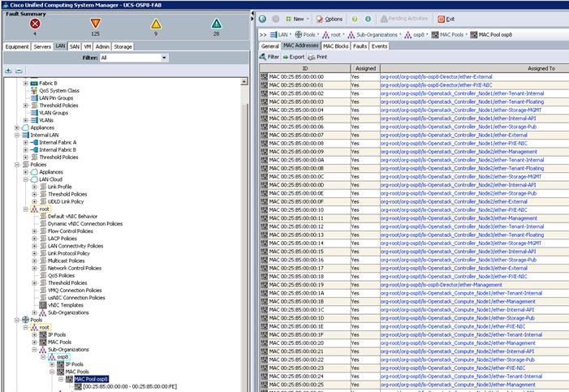Viewport: 569px width, 392px height.
Task: Switch to the Admin tab
Action: [102, 46]
